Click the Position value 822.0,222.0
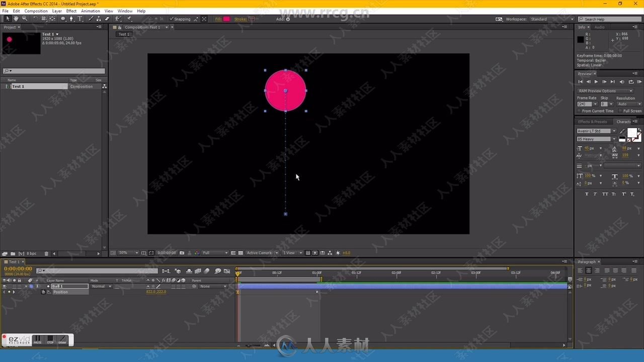 (156, 292)
